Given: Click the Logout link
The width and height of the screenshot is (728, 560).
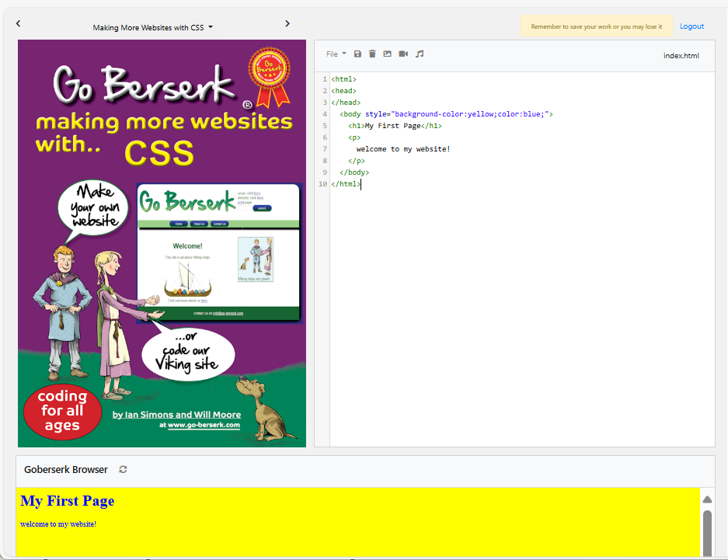Looking at the screenshot, I should click(x=691, y=26).
